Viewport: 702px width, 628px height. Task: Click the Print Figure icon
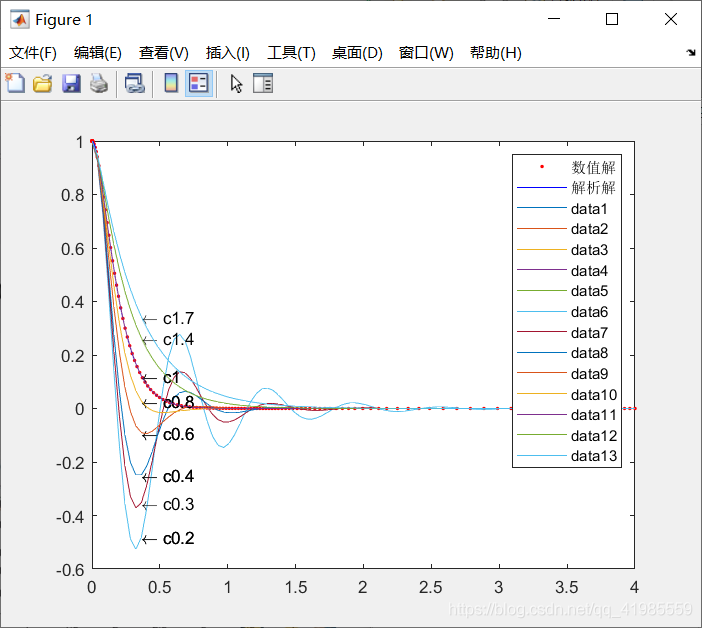pos(99,83)
